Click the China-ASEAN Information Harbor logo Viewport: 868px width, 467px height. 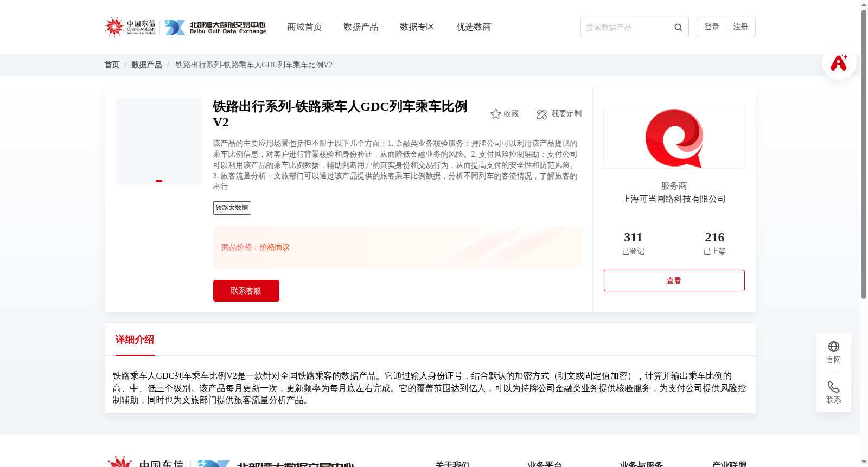pos(130,27)
